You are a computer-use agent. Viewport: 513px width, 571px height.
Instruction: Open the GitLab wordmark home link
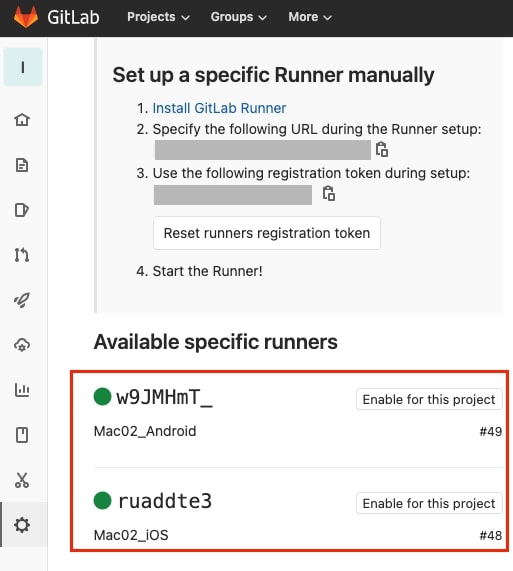pos(73,17)
